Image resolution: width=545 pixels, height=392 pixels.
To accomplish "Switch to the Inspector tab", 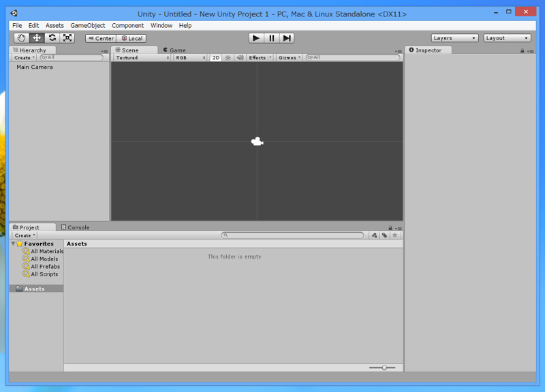I will click(429, 50).
